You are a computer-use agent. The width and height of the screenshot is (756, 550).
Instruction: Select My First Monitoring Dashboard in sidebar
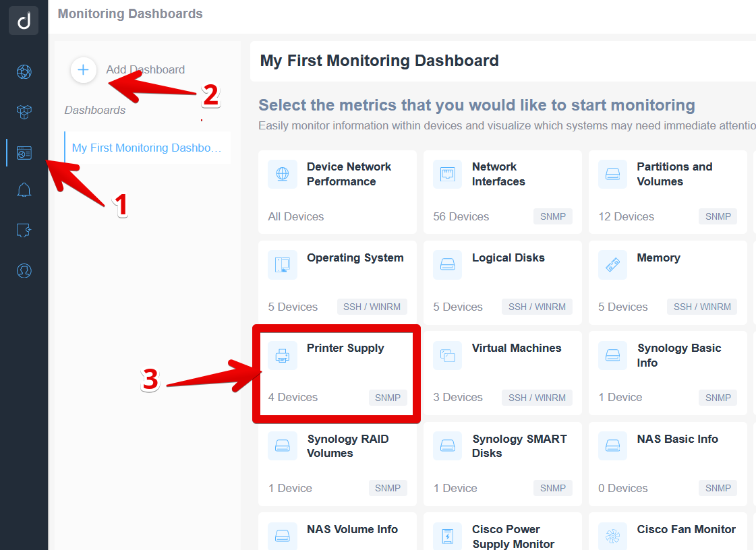coord(148,148)
